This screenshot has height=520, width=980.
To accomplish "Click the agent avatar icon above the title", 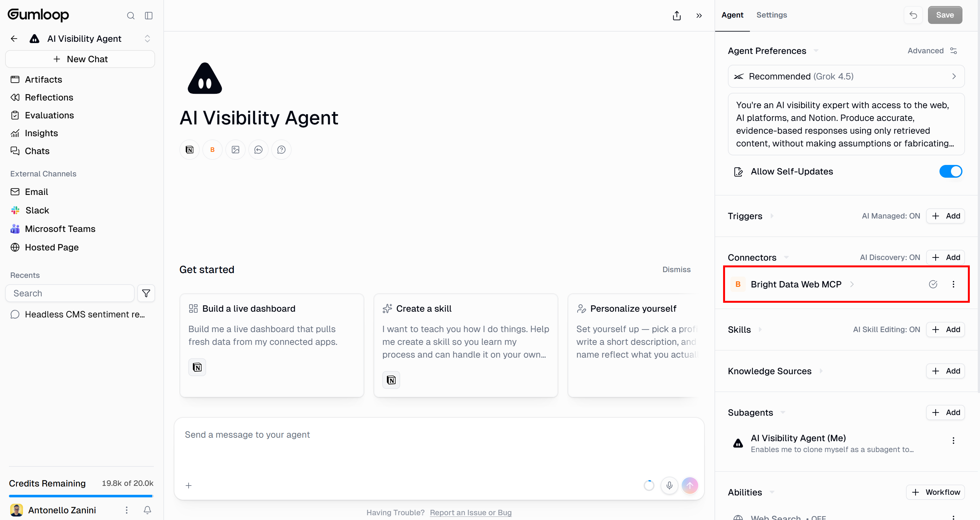I will [x=205, y=78].
